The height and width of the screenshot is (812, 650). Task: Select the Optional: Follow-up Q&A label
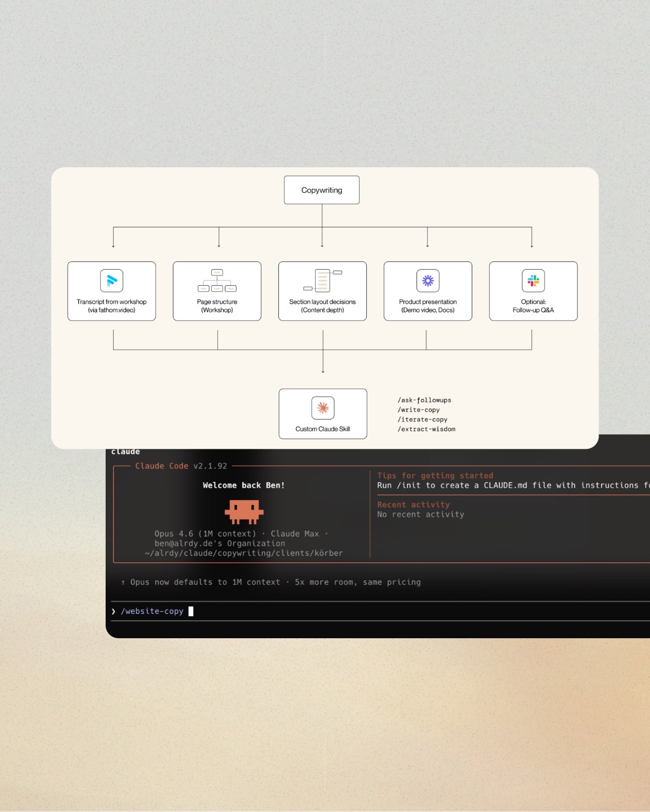tap(534, 306)
